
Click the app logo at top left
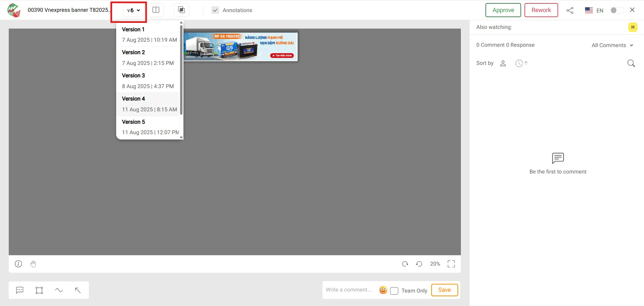coord(14,10)
